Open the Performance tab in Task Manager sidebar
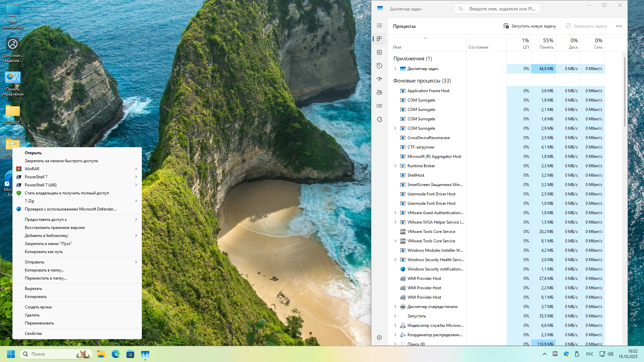644x362 pixels. pyautogui.click(x=379, y=52)
